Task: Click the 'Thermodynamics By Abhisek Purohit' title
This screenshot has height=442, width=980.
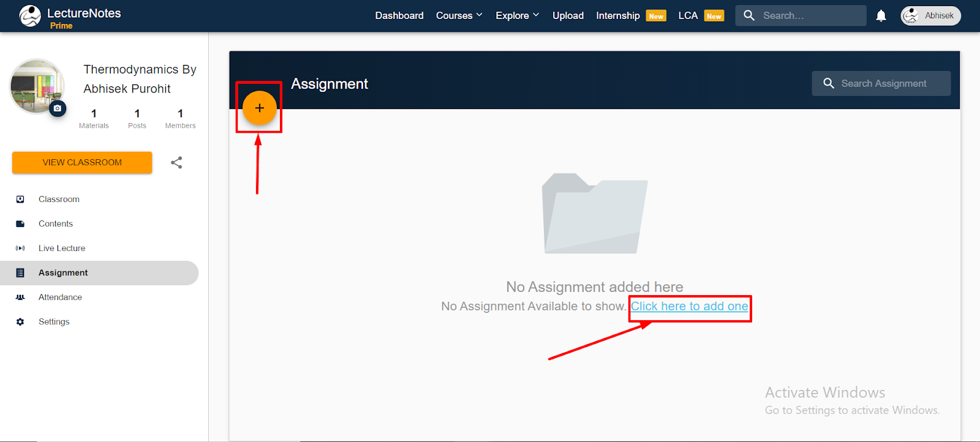Action: click(x=140, y=79)
